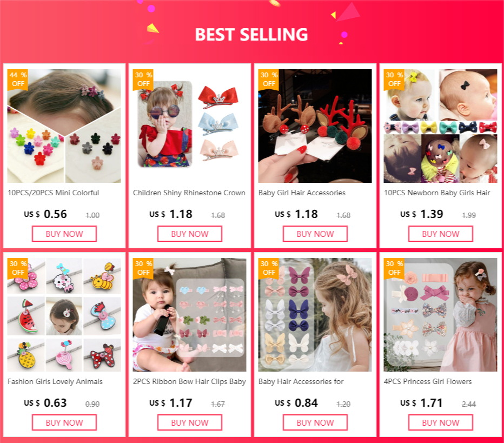Click BUY NOW for Fashion Girls Lovely Animals
The image size is (504, 443).
coord(64,422)
